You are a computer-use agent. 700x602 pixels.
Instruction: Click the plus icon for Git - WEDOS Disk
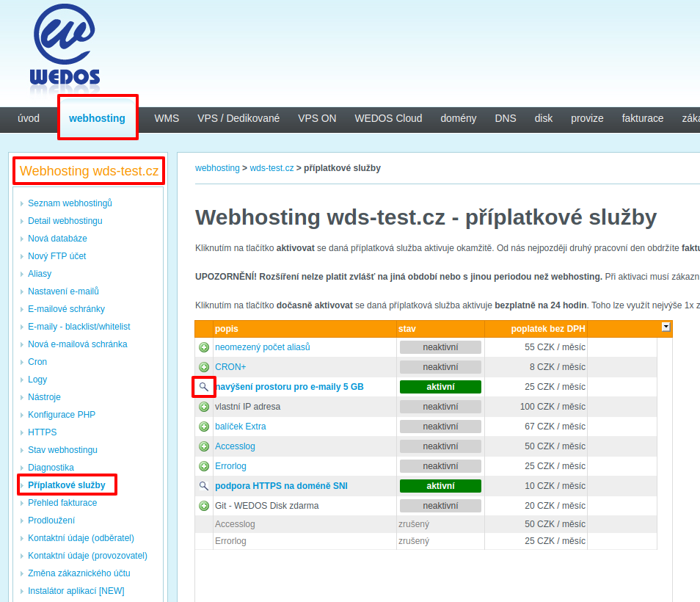[204, 506]
